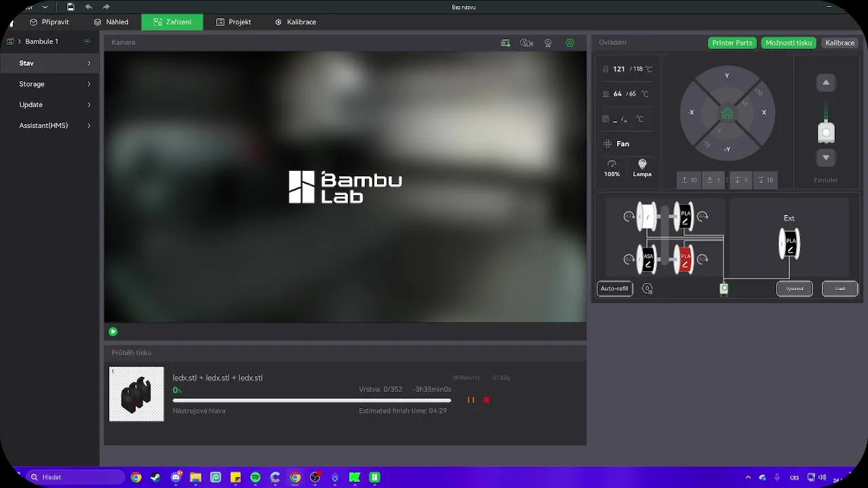Screen dimensions: 868x488
Task: Refresh AMS slot A2 with reload icon
Action: [629, 259]
